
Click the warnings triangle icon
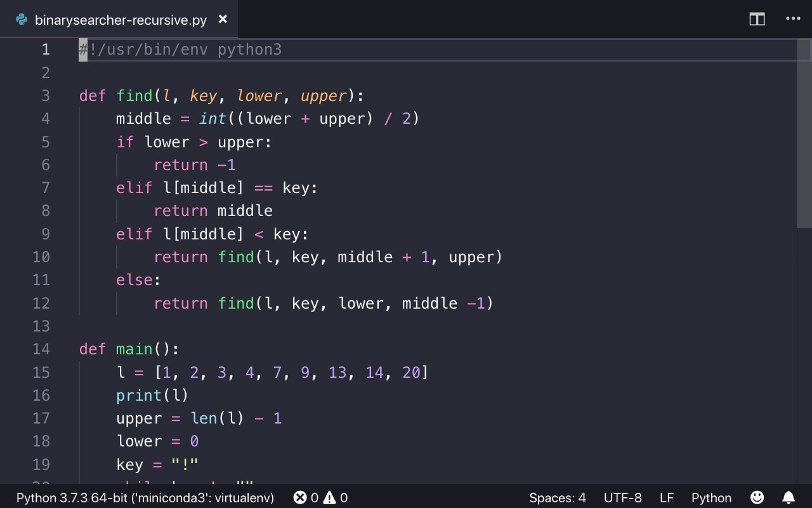(329, 498)
